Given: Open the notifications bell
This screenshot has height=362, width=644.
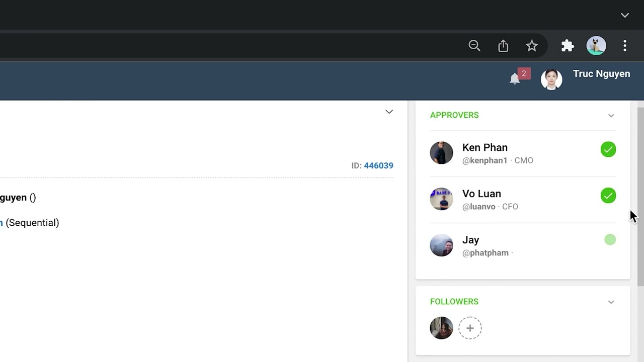Looking at the screenshot, I should tap(515, 79).
